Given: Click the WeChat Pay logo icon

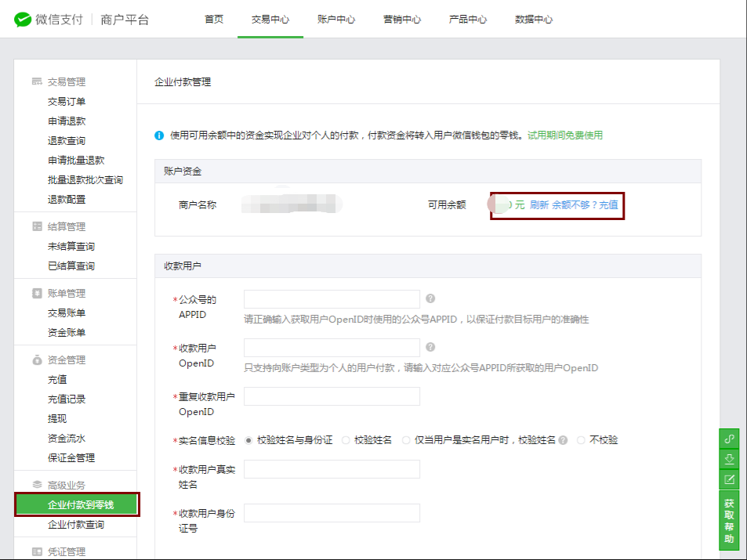Looking at the screenshot, I should (x=23, y=20).
